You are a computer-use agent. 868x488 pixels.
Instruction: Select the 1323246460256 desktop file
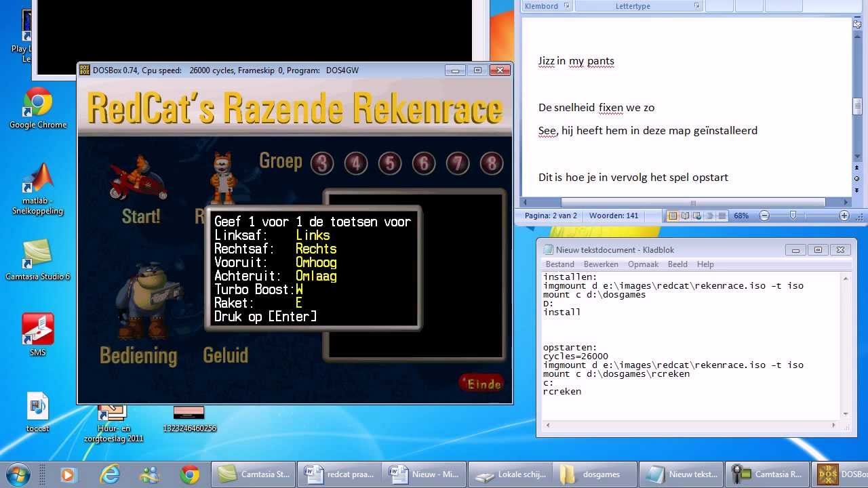point(189,419)
